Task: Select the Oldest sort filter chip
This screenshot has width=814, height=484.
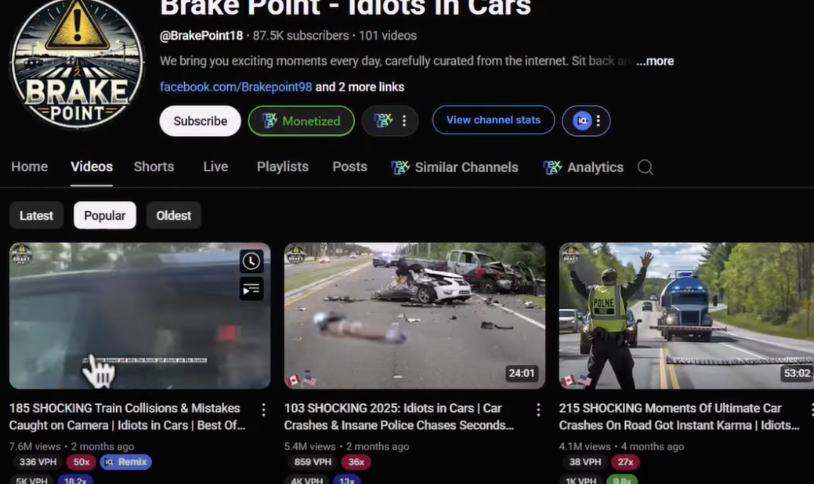Action: point(173,215)
